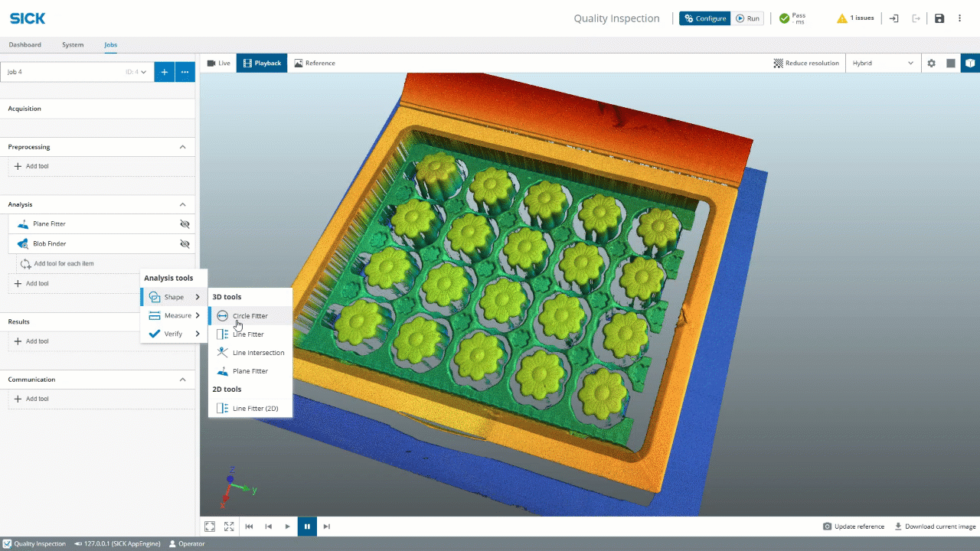Open the Hybrid view mode dropdown

(x=883, y=64)
